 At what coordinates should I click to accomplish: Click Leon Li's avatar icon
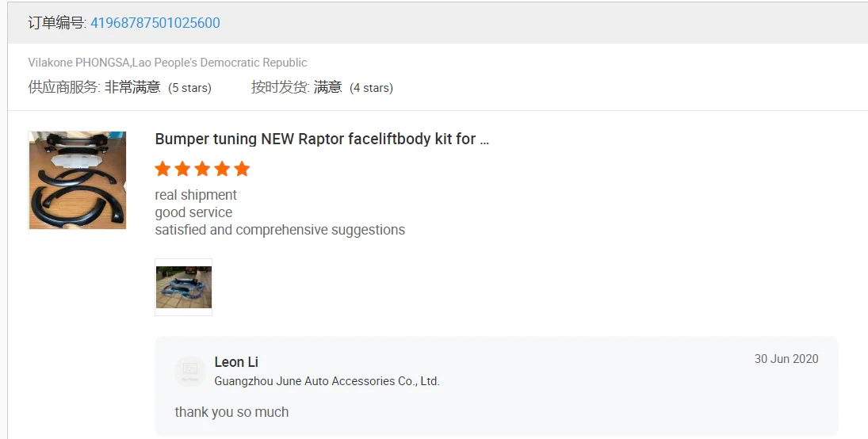coord(189,371)
